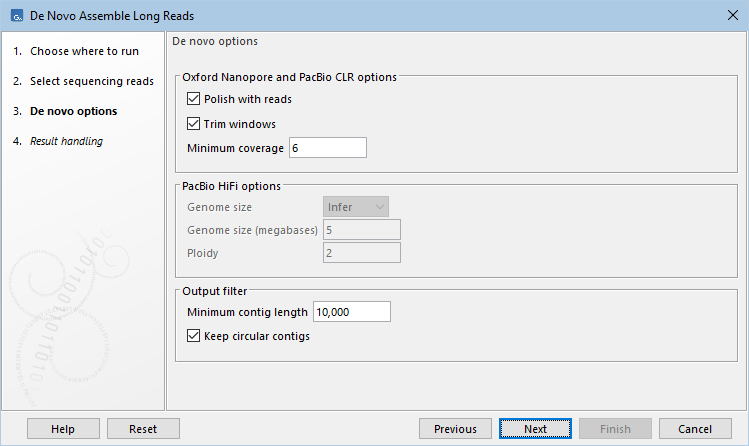This screenshot has height=446, width=749.
Task: Click the Minimum coverage input field
Action: [327, 148]
